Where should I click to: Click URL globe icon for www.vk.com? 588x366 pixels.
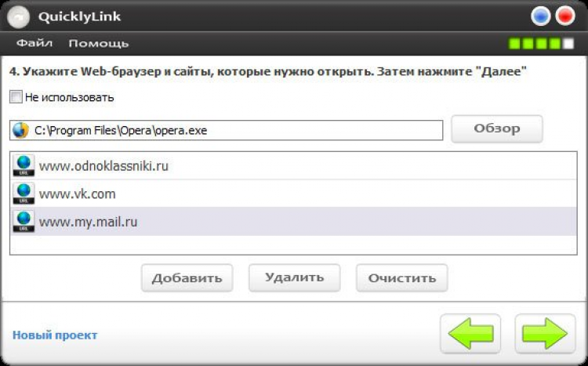coord(24,194)
